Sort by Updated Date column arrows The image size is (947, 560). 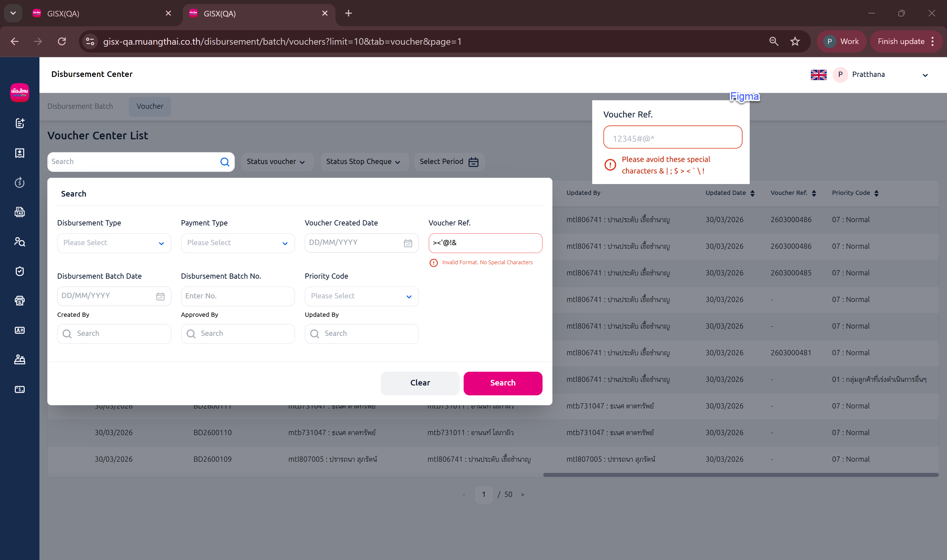752,193
